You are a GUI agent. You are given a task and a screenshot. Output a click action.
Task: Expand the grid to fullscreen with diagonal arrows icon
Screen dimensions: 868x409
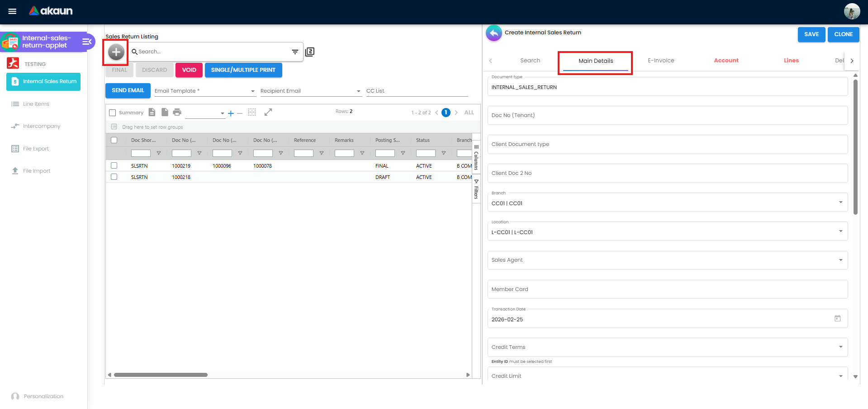[x=268, y=112]
